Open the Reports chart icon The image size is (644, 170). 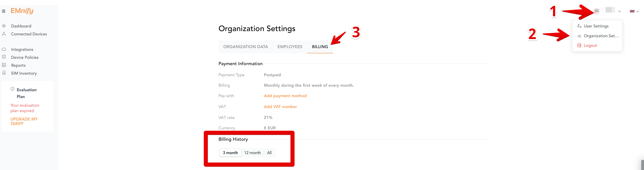[x=4, y=65]
